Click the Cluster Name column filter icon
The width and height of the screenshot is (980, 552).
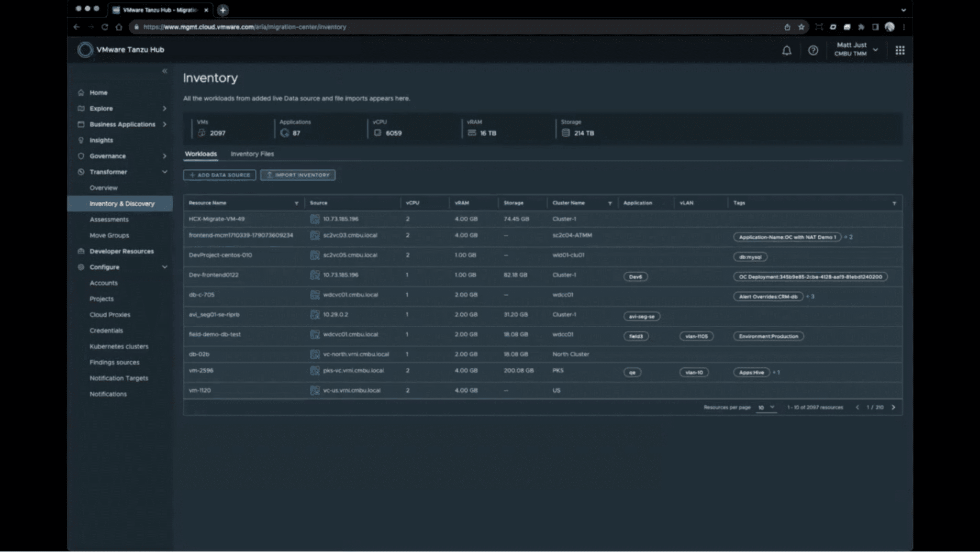[x=610, y=203]
